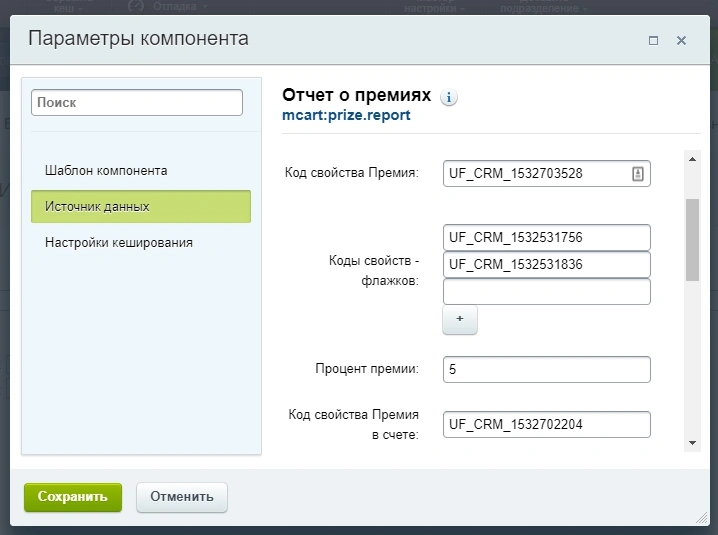Open the component info icon
The height and width of the screenshot is (535, 718).
pyautogui.click(x=449, y=97)
